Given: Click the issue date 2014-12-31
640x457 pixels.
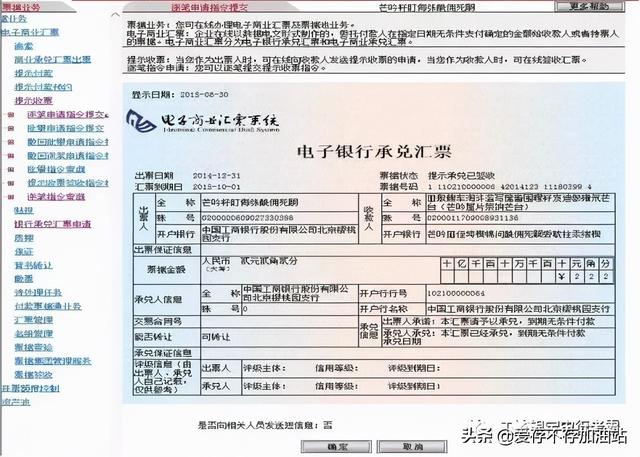Looking at the screenshot, I should pos(216,176).
